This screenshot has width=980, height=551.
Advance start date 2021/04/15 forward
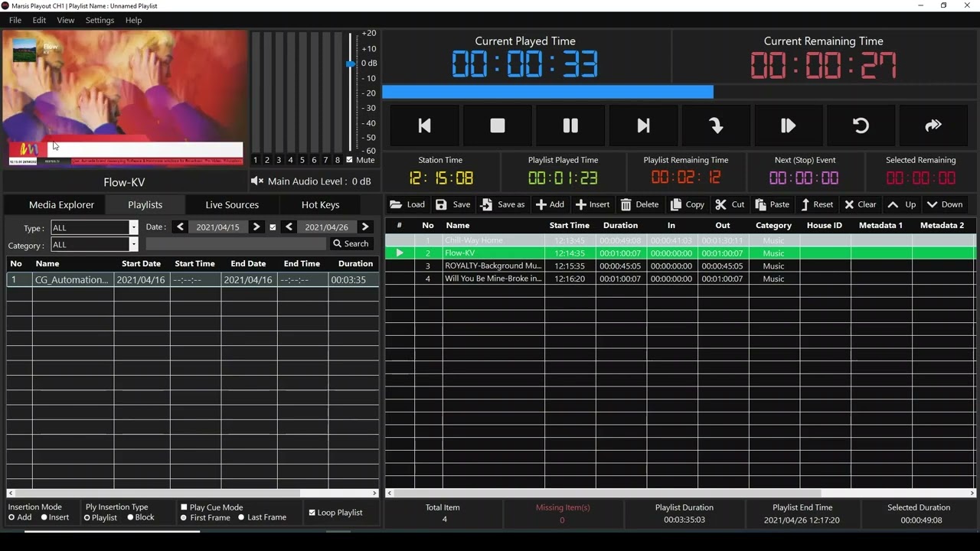point(256,227)
